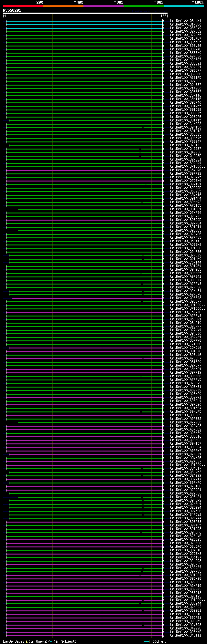Click hit label UniRef100_O65197

pos(186,557)
